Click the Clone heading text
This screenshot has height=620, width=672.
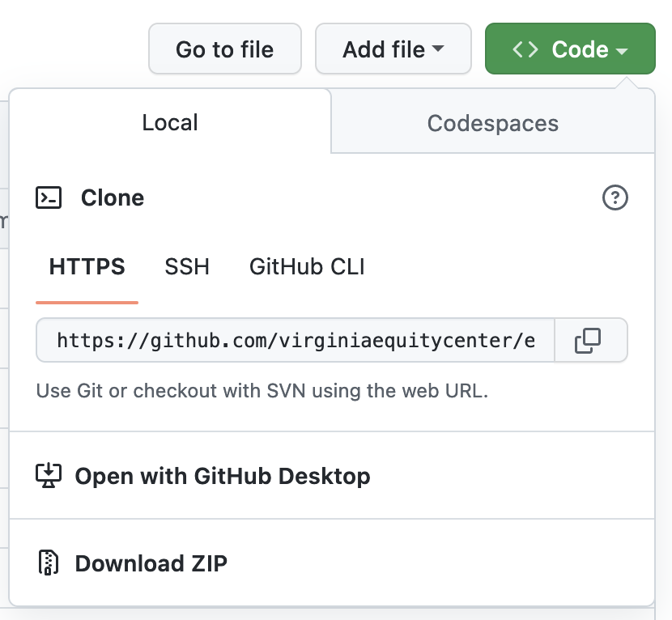point(113,197)
